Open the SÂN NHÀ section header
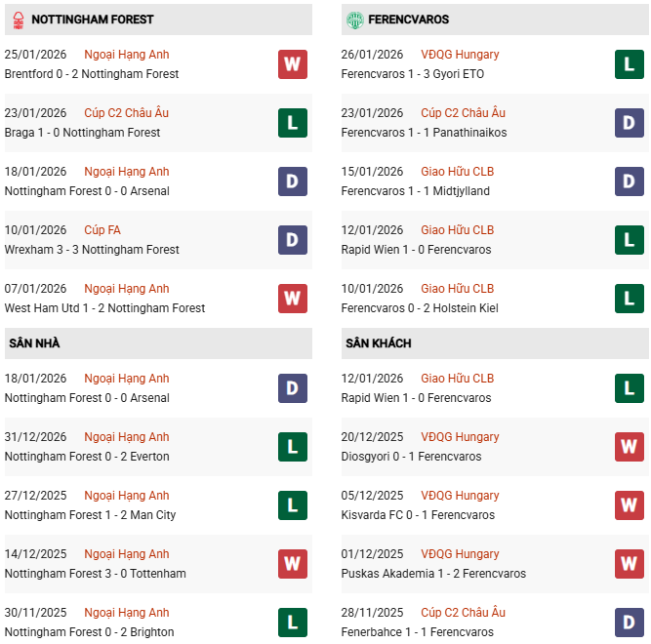Image resolution: width=651 pixels, height=644 pixels. (x=32, y=343)
